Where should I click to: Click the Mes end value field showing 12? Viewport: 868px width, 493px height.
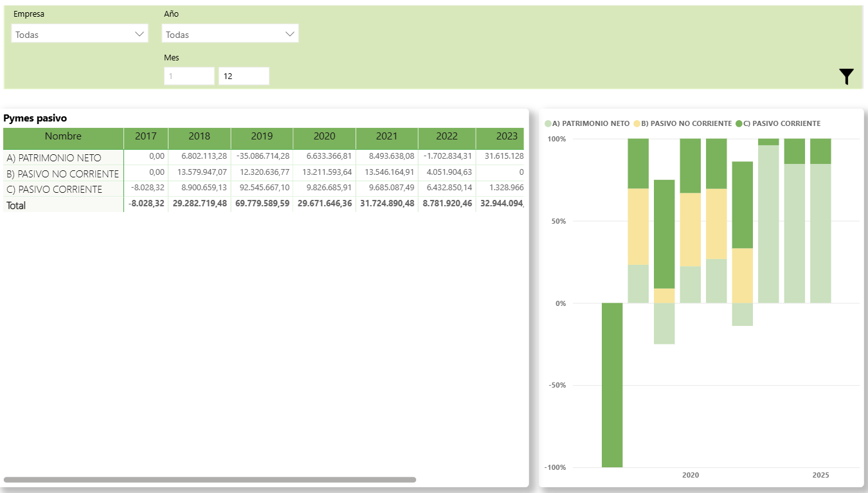click(x=243, y=76)
